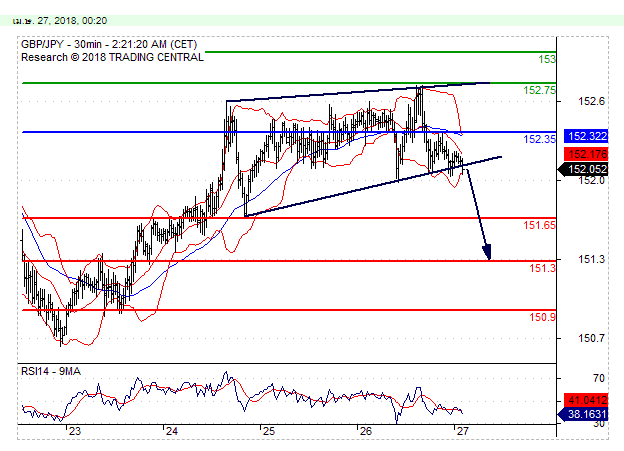624x451 pixels.
Task: Click the blue 152.35 pivot label
Action: click(539, 139)
